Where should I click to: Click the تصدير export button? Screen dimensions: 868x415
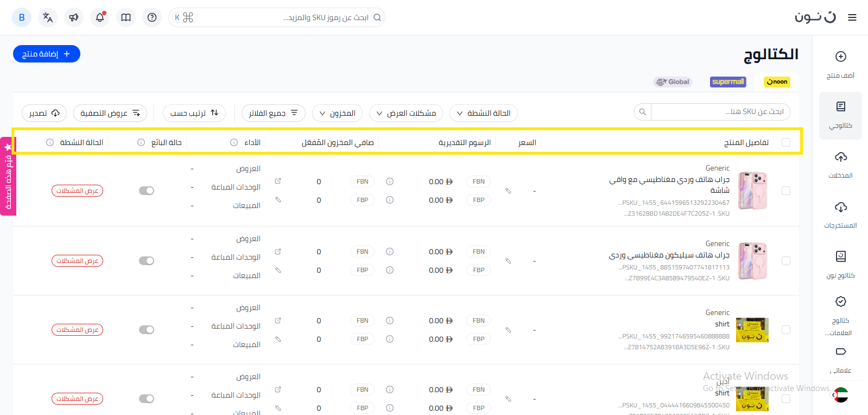[44, 113]
